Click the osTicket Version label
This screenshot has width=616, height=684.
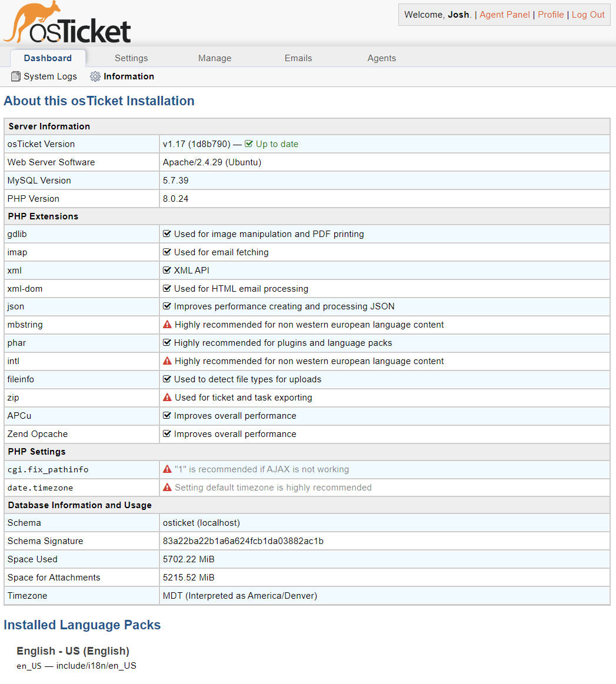41,144
